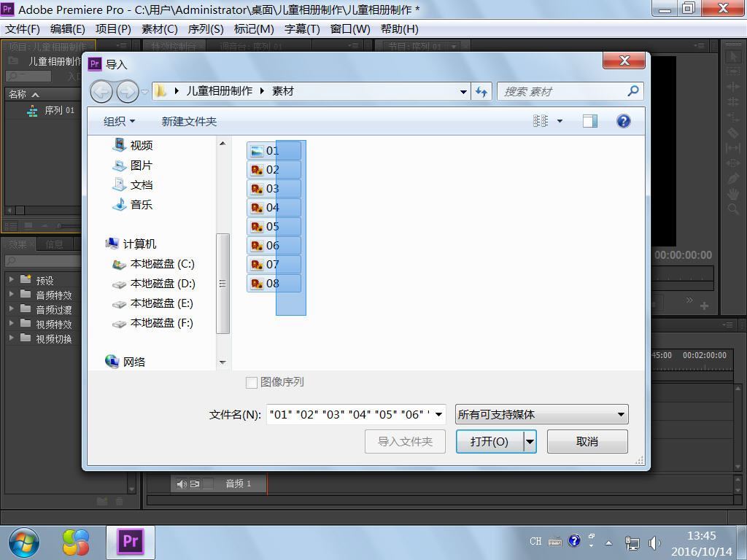Toggle the preview pane in import dialog

click(589, 122)
